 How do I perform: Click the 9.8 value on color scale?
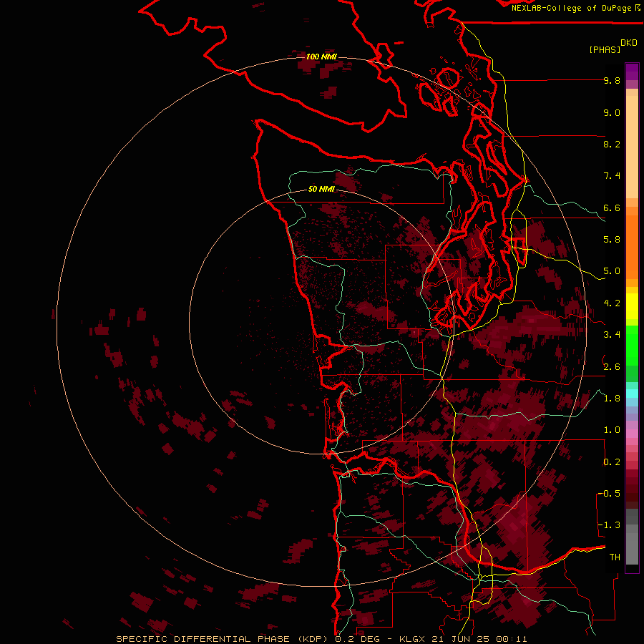tap(612, 80)
